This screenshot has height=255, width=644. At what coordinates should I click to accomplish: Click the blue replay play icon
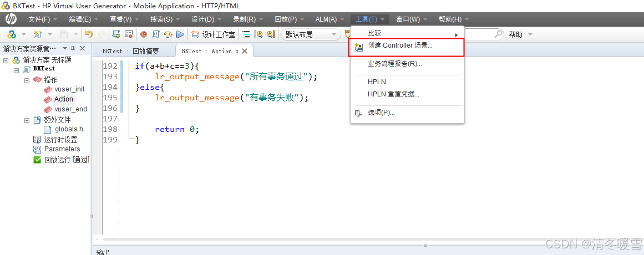coord(180,34)
